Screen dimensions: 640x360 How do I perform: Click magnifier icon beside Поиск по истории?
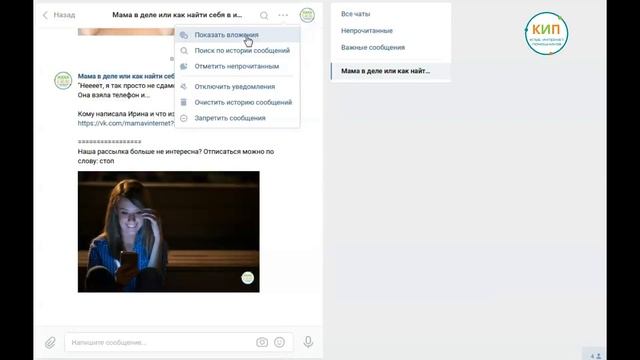184,51
